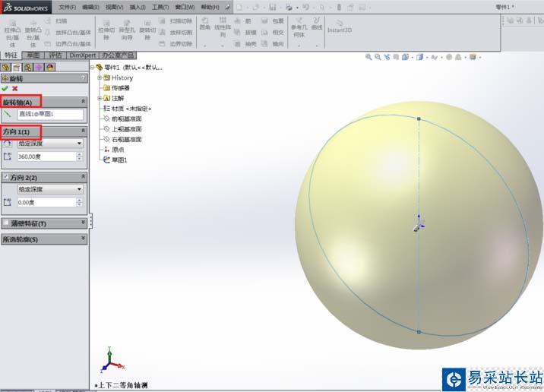Viewport: 544px width, 392px height.
Task: Toggle the 薄壁特征(T) checkbox
Action: 6,223
